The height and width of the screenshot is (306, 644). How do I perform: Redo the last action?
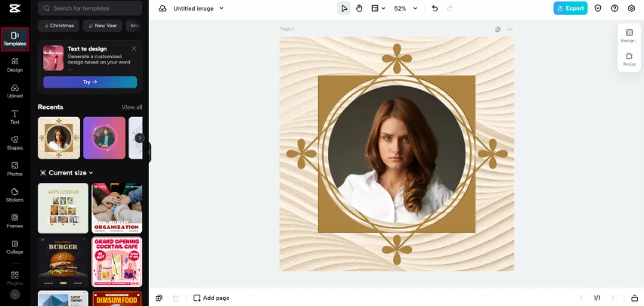450,8
